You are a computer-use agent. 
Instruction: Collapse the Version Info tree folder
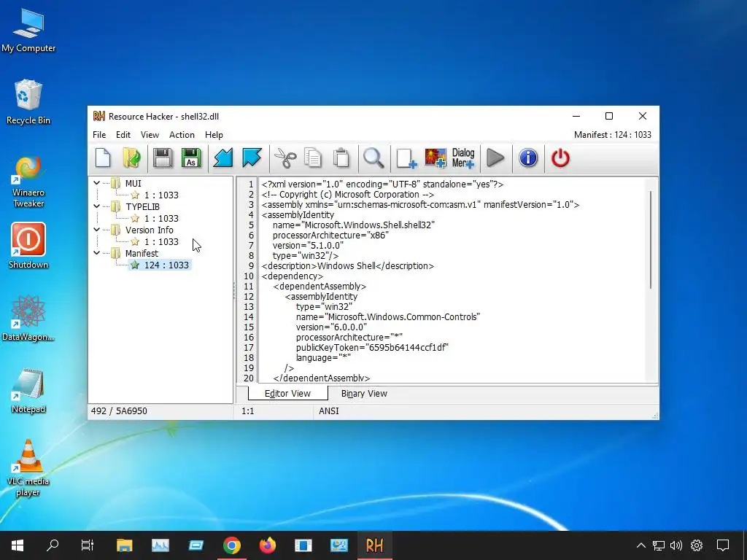tap(97, 230)
